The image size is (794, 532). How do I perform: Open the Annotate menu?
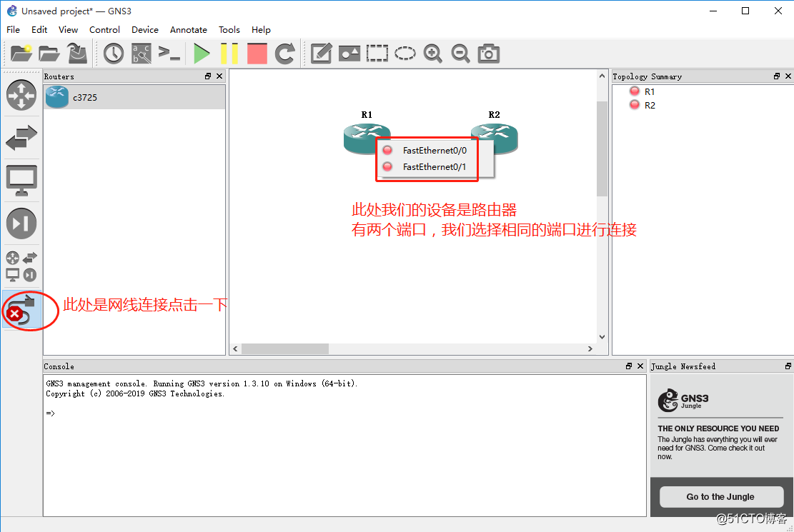tap(189, 30)
